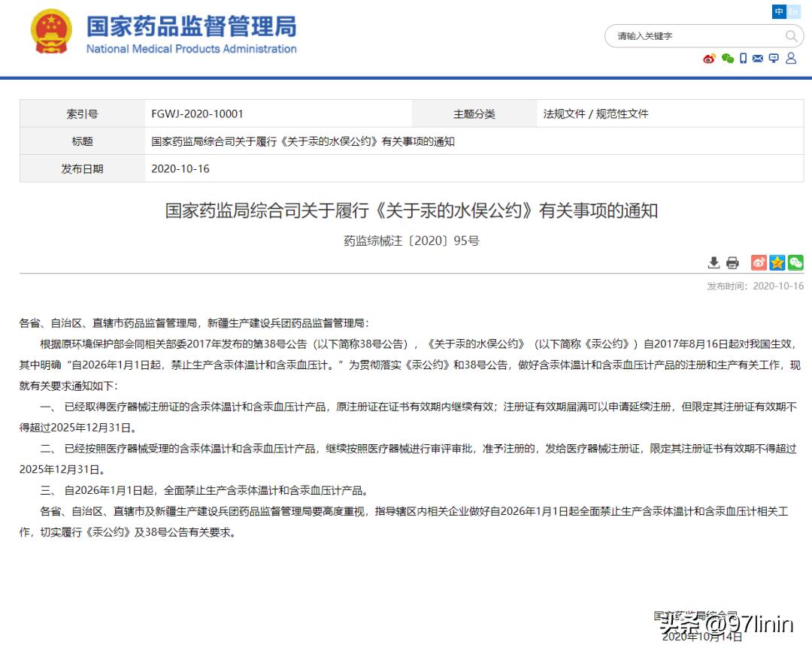Share the notice via the red Weibo icon

click(x=758, y=263)
